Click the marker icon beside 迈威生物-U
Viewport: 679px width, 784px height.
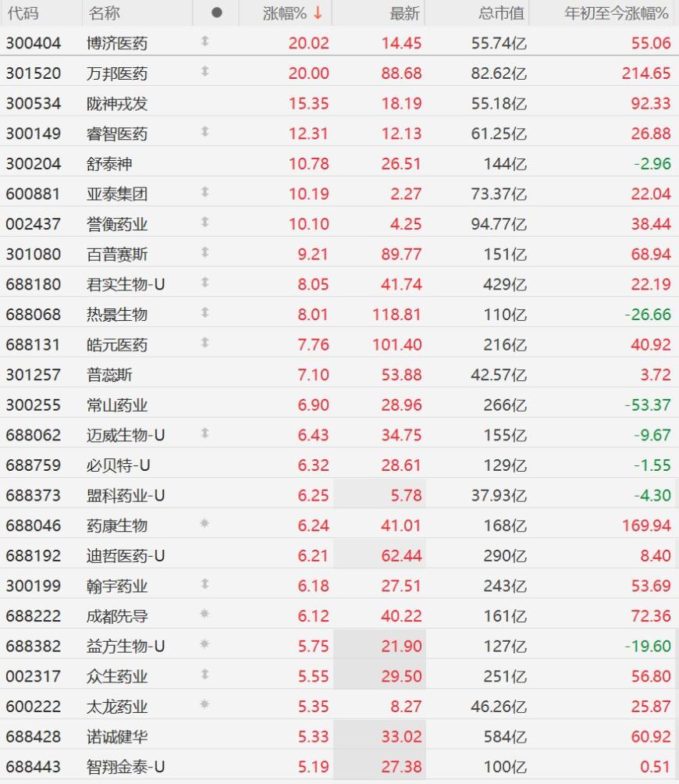[x=204, y=433]
